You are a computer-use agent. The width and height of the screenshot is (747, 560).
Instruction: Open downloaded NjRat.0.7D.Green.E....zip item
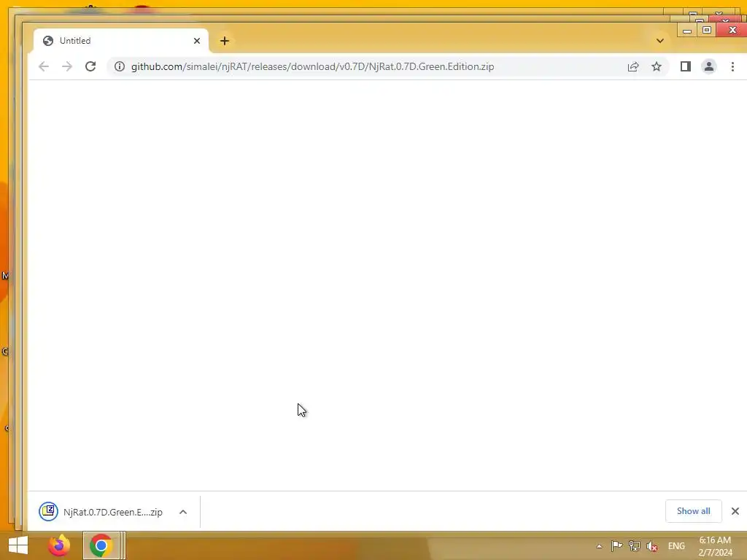101,512
